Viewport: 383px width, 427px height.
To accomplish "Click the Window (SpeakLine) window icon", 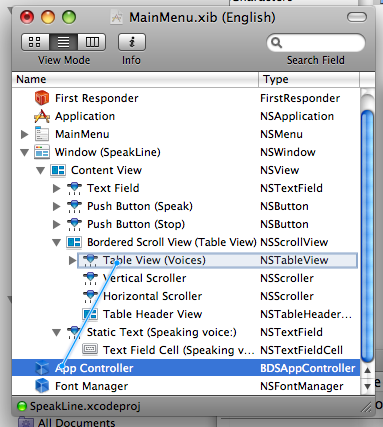I will (x=42, y=152).
